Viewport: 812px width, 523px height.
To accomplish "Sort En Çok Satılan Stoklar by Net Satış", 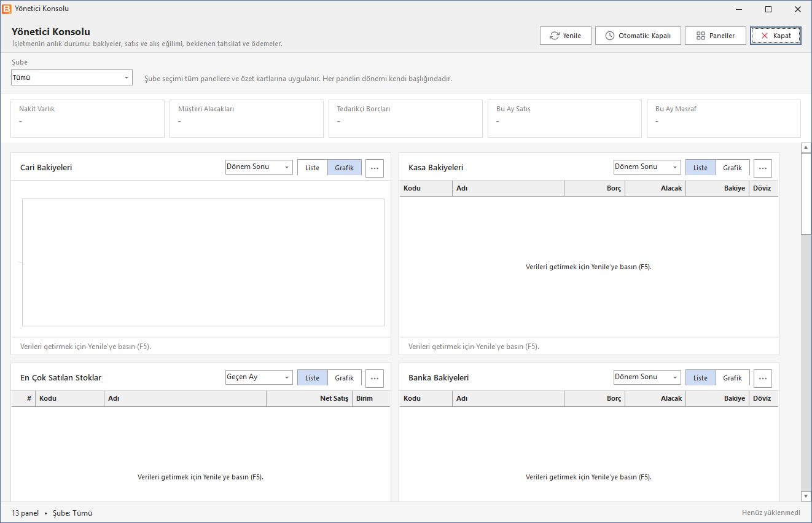I will pos(310,398).
